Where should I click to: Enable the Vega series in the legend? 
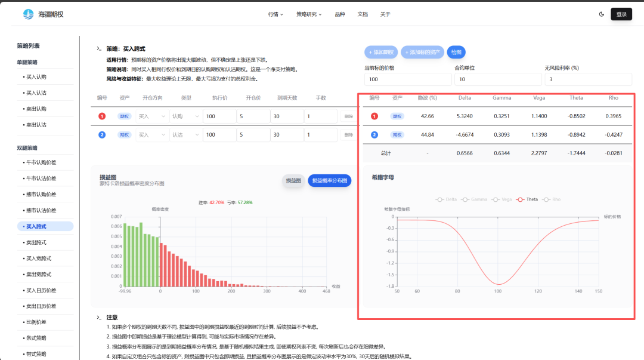pos(502,199)
